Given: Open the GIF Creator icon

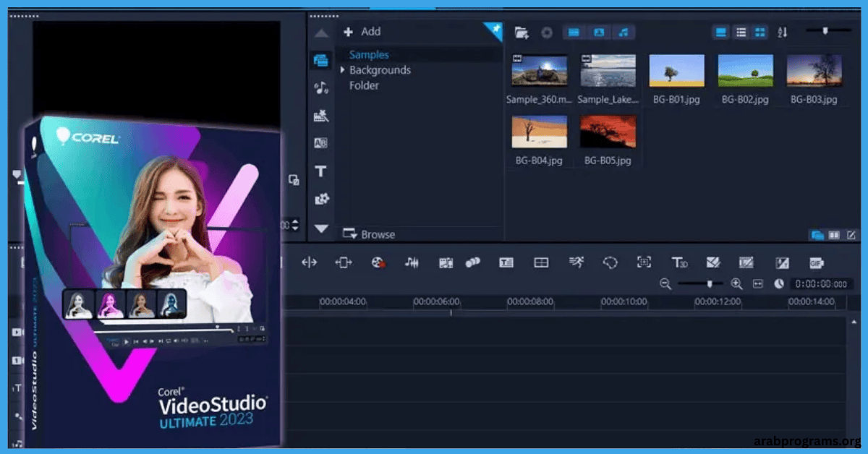Looking at the screenshot, I should coord(816,263).
